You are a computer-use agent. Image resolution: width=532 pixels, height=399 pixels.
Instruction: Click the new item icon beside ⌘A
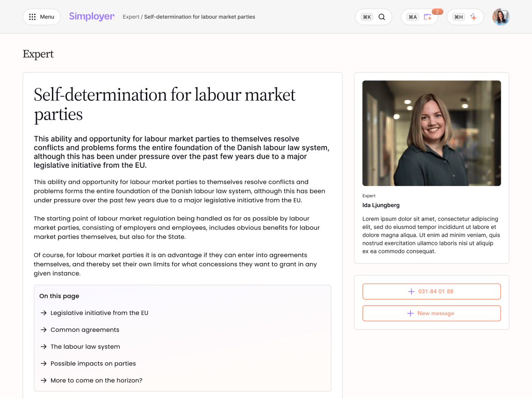(x=427, y=17)
